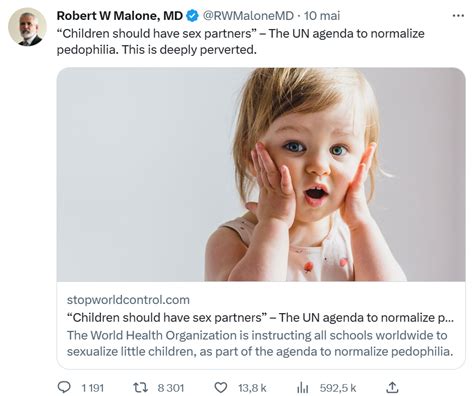Click the share upload icon
This screenshot has width=474, height=396.
(x=392, y=387)
